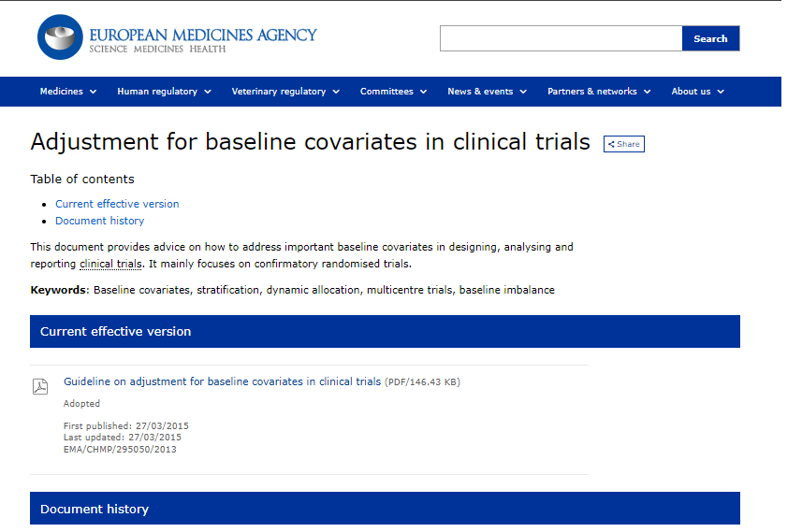Click the Document history section header bar
802x532 pixels.
[385, 509]
